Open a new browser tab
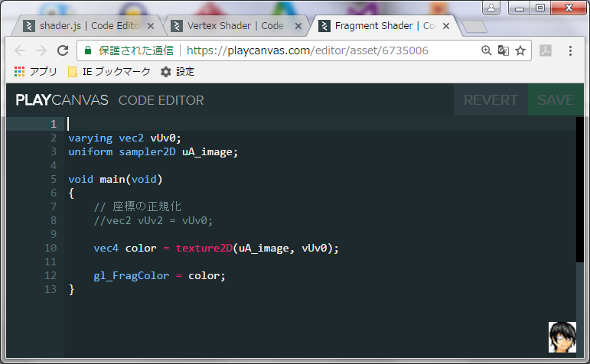Viewport: 590px width, 364px height. (474, 26)
